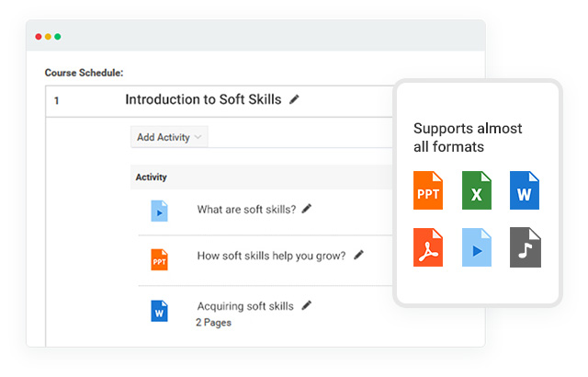The height and width of the screenshot is (377, 588).
Task: Open the Acquiring soft skills activity
Action: pos(244,306)
